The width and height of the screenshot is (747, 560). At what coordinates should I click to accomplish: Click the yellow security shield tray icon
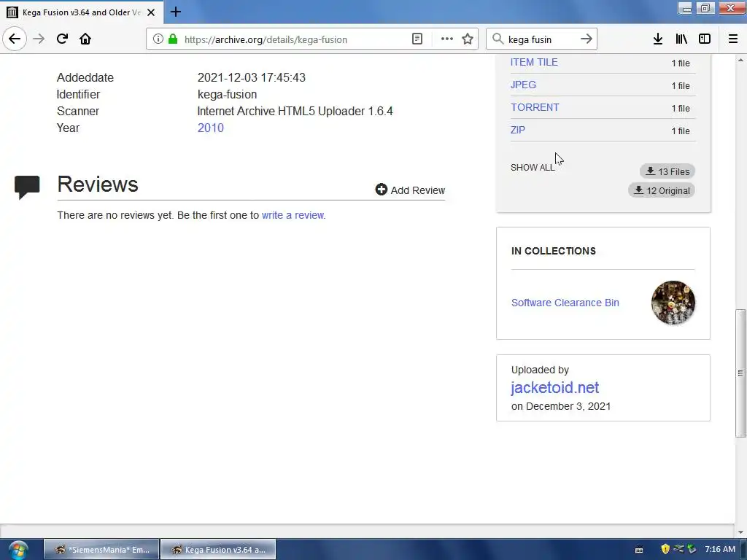665,550
